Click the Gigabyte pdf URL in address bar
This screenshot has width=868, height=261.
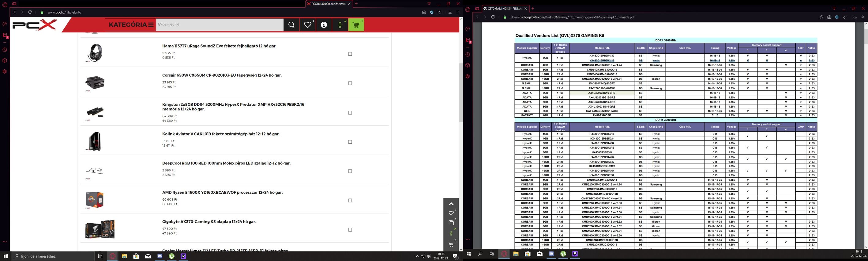point(573,17)
